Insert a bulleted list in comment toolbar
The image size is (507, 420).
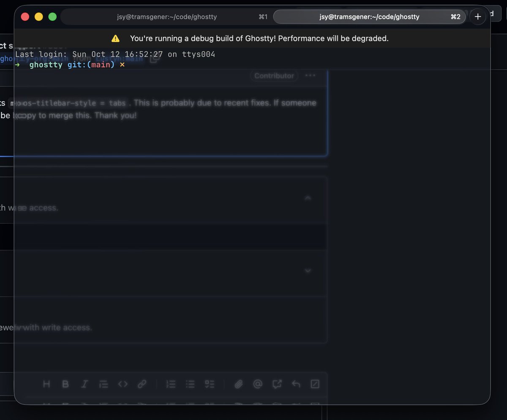[190, 384]
